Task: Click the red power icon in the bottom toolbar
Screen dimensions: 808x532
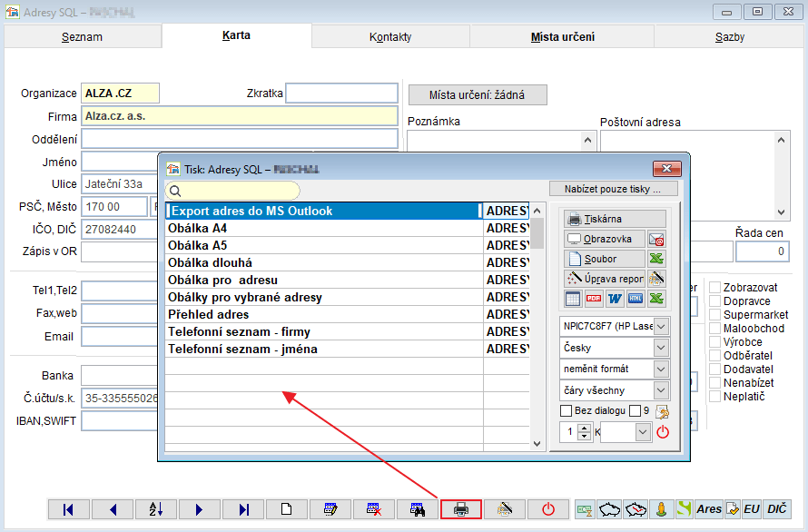Action: [548, 509]
